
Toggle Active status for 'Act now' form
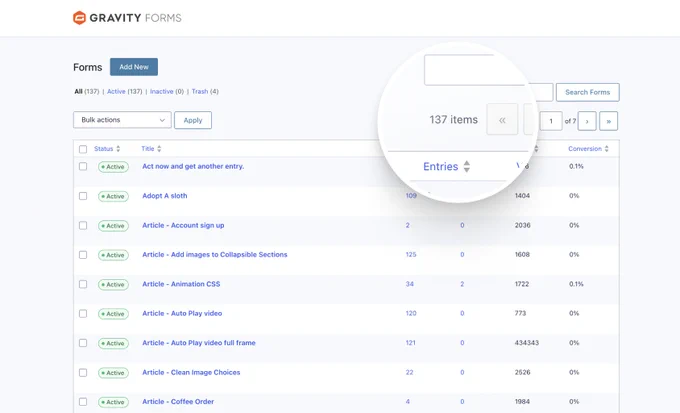[x=113, y=167]
